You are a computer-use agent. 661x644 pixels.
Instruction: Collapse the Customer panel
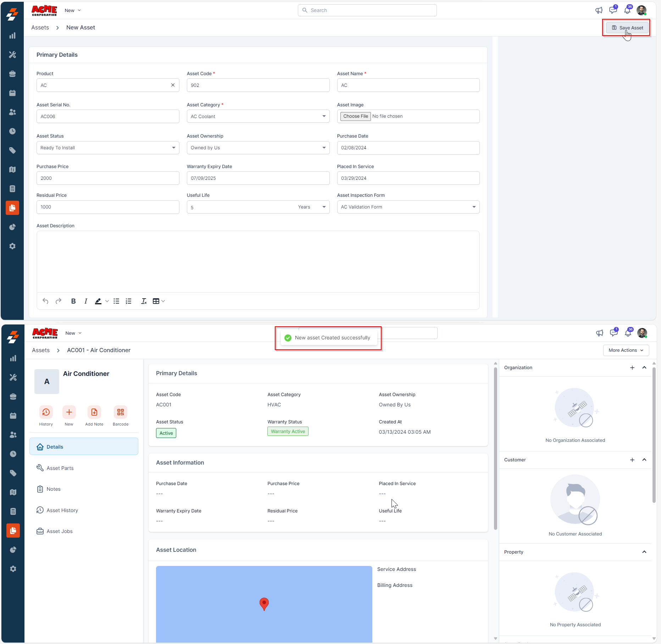644,460
